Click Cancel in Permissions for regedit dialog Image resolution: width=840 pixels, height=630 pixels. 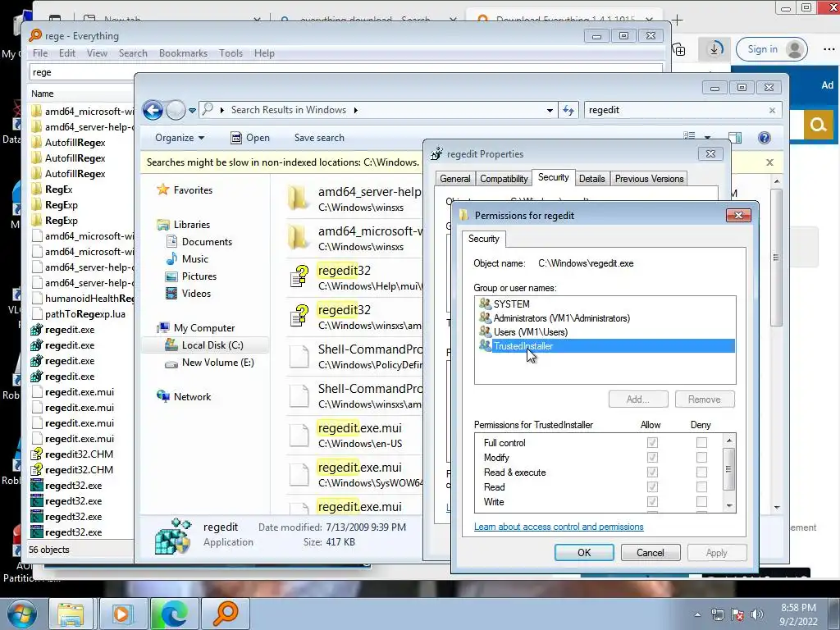(x=651, y=552)
